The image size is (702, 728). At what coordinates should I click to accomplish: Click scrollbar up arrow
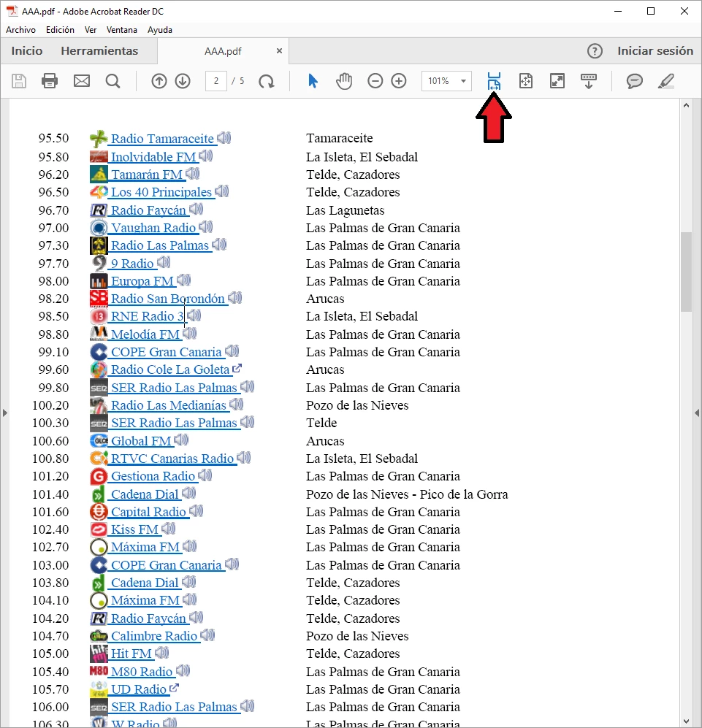click(x=686, y=105)
